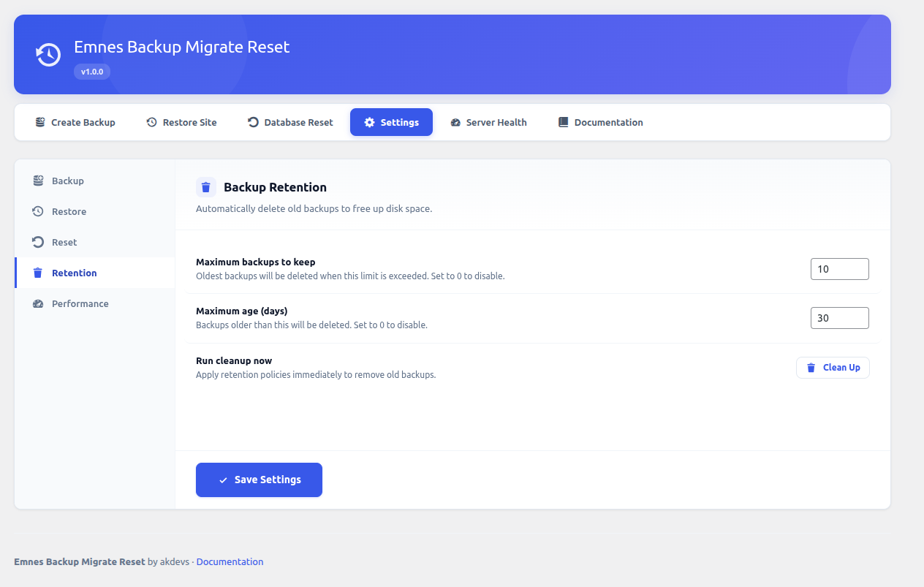Screen dimensions: 924x587
Task: Open the Documentation footer link
Action: [230, 561]
